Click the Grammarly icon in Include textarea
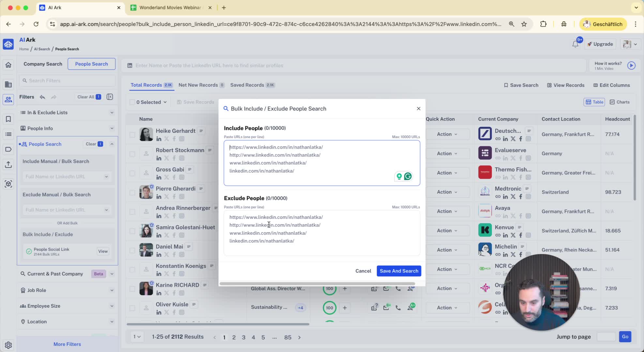The width and height of the screenshot is (644, 352). (408, 176)
